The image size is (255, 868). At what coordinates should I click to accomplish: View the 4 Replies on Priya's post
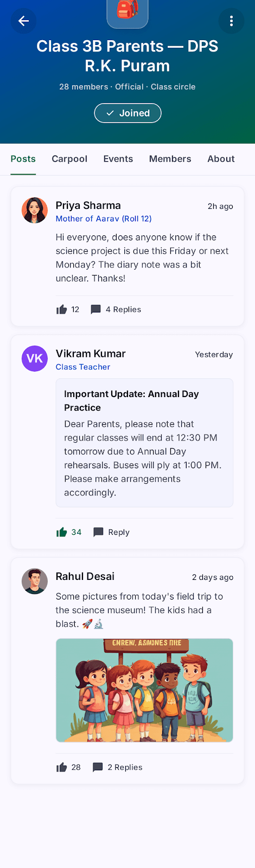[123, 310]
